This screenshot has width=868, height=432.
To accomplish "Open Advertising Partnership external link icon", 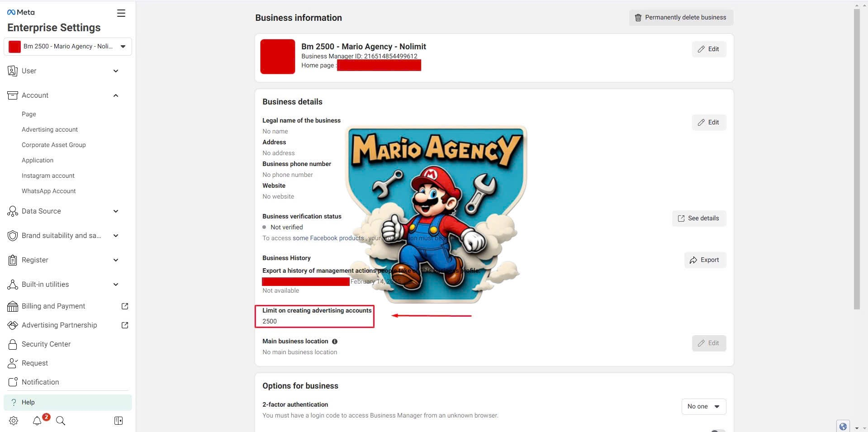I will coord(125,325).
